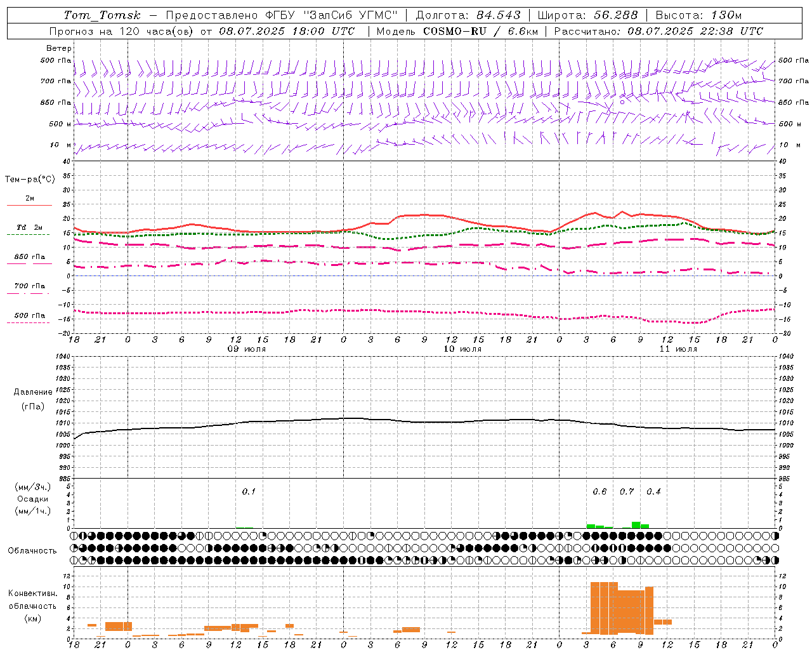
Task: Click the 11 июля date label
Action: [x=678, y=349]
